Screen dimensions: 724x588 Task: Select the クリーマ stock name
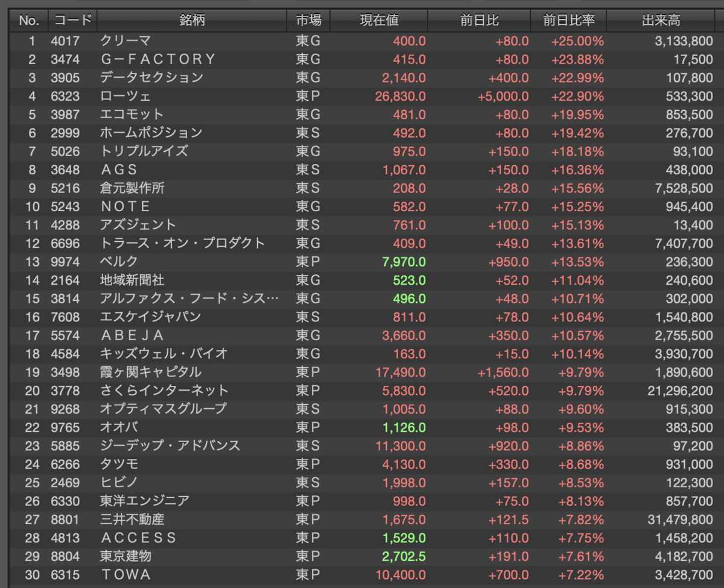(x=125, y=41)
